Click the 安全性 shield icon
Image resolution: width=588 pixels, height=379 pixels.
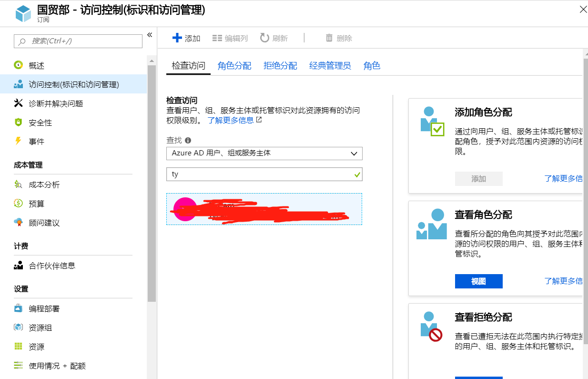19,123
